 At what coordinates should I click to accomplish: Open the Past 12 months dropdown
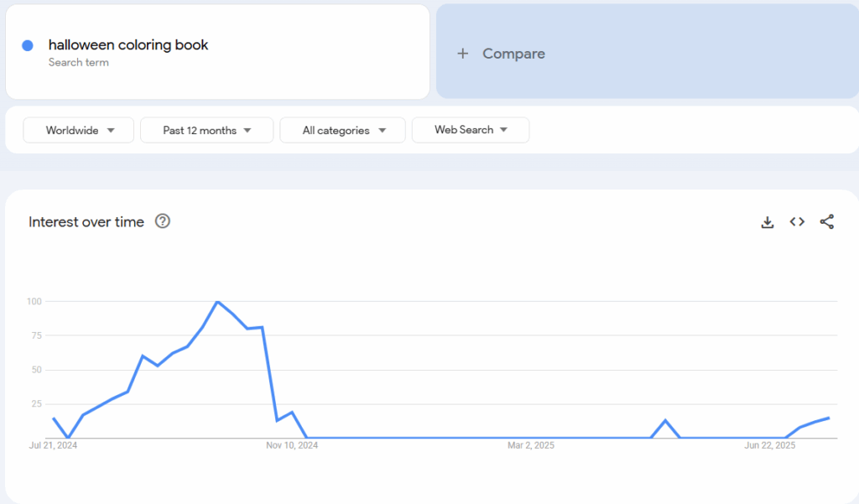(x=206, y=130)
